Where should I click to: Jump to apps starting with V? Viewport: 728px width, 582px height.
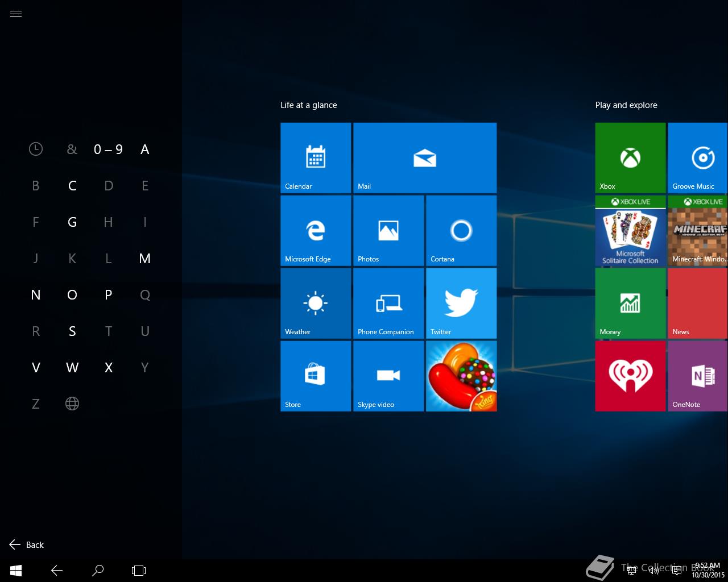click(x=36, y=368)
